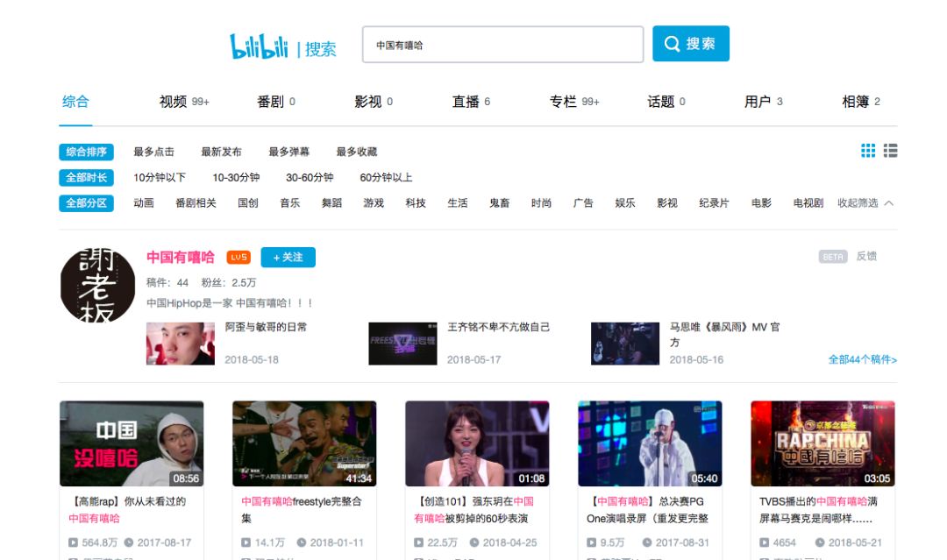Choose 全部时长 duration filter
The width and height of the screenshot is (947, 560).
click(86, 177)
